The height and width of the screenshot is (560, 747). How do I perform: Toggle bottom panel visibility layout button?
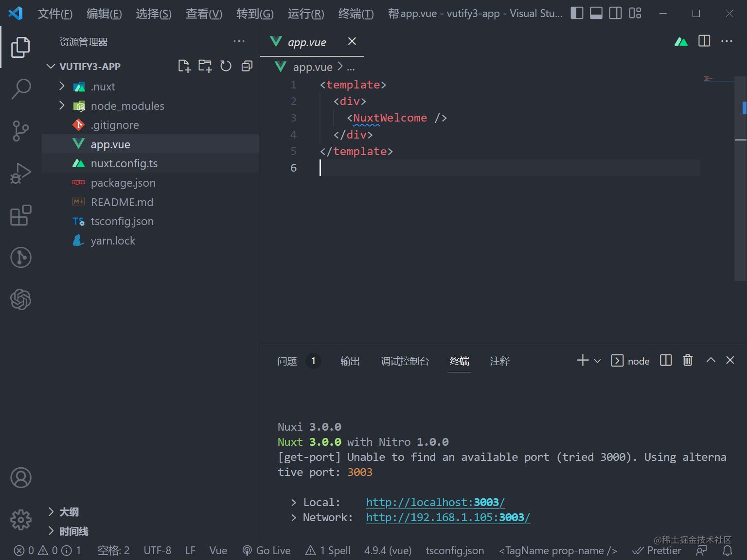(596, 13)
